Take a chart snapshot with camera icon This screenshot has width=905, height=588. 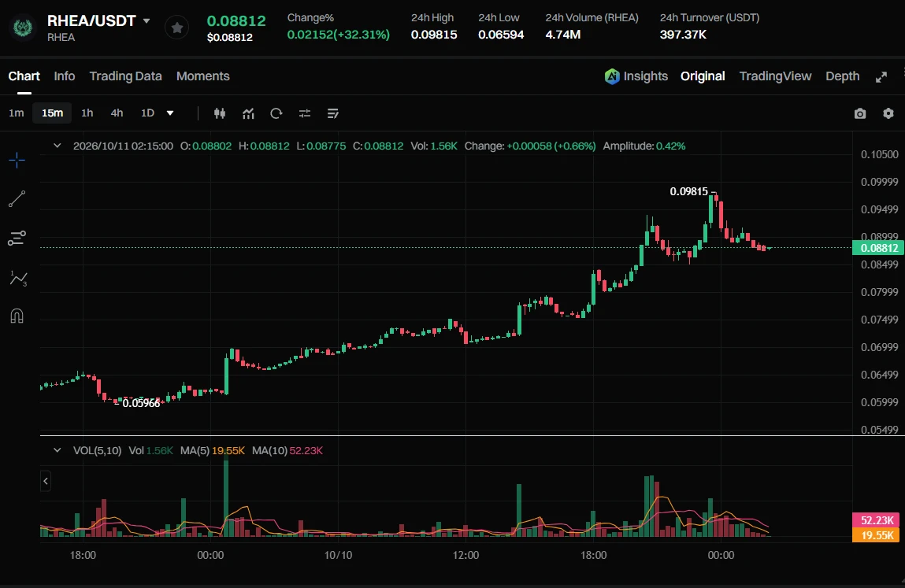coord(860,113)
